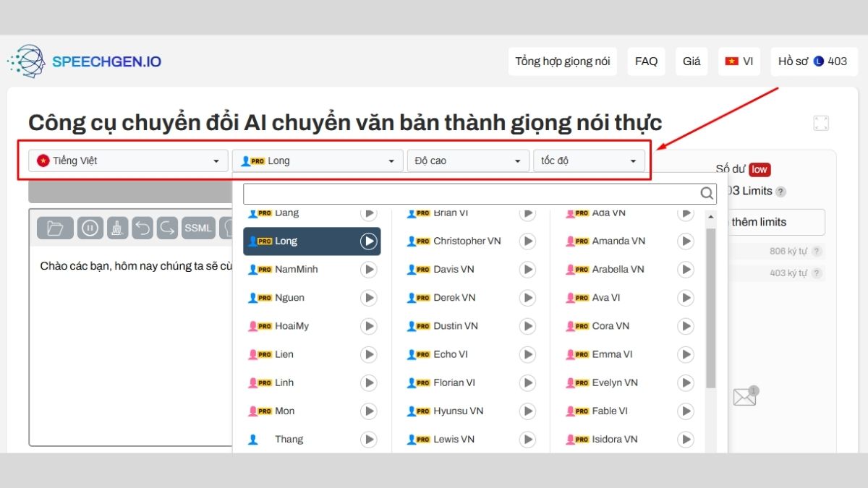Viewport: 868px width, 488px height.
Task: Play preview for Isidora VN voice
Action: coord(686,439)
